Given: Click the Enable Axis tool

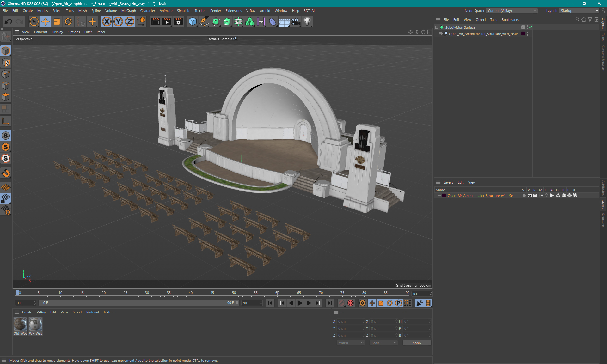Looking at the screenshot, I should 6,121.
